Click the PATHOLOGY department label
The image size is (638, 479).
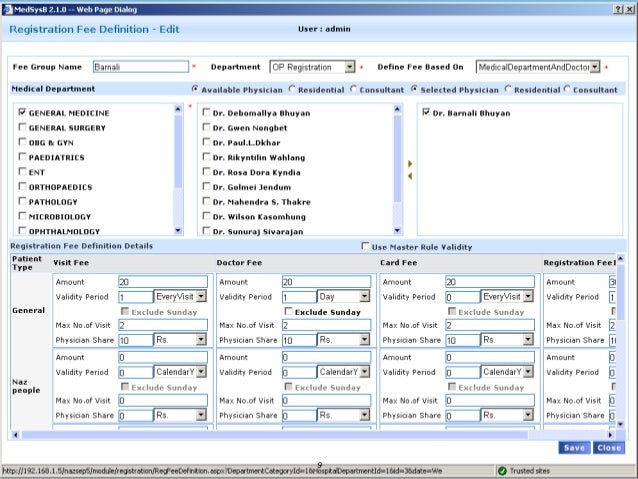pos(53,202)
